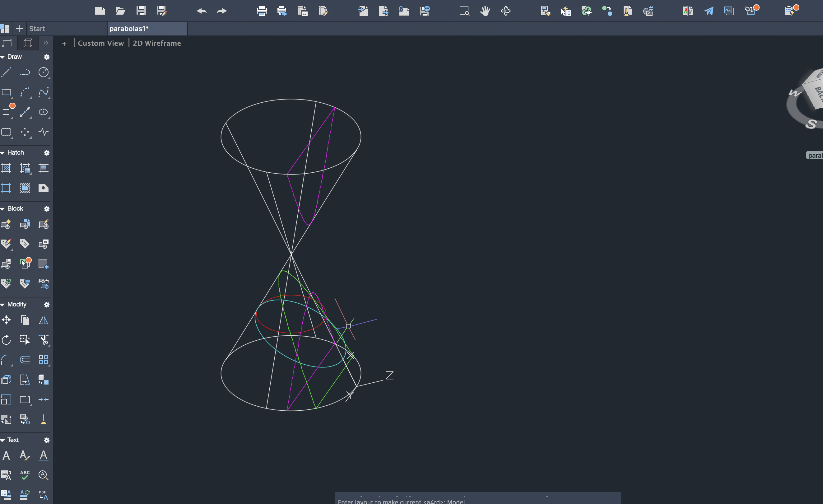Expand the tool palette chevron arrows
Screen dimensions: 823x504
[x=46, y=43]
